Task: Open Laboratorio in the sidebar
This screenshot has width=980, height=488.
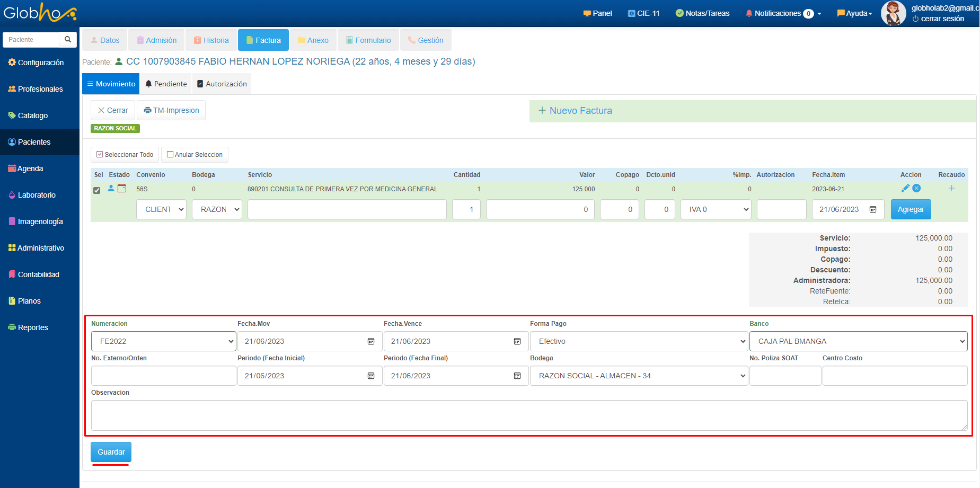Action: 36,195
